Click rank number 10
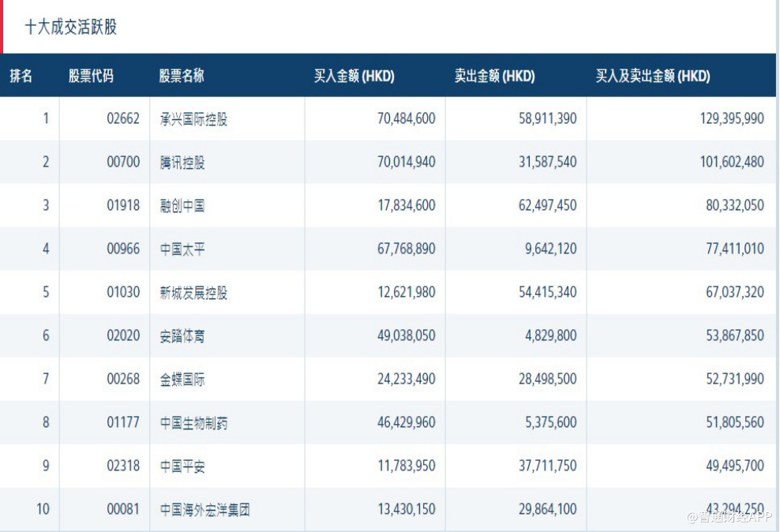The image size is (780, 532). click(x=43, y=509)
